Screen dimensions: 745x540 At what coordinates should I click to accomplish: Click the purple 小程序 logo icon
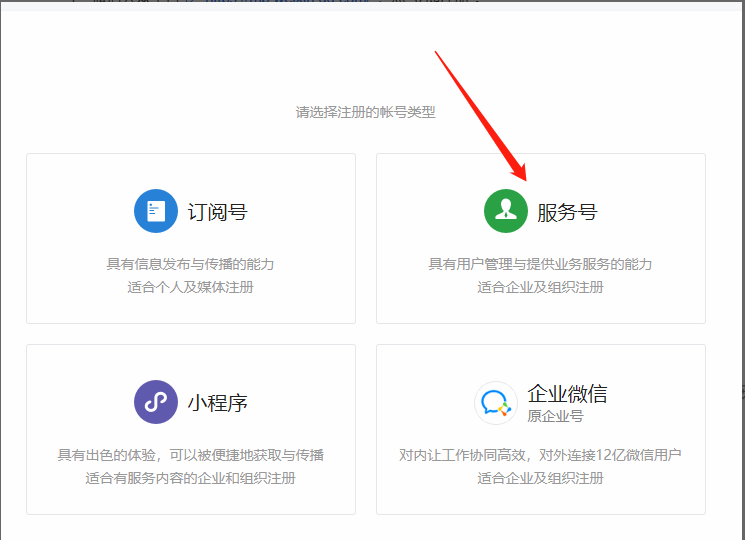(155, 402)
